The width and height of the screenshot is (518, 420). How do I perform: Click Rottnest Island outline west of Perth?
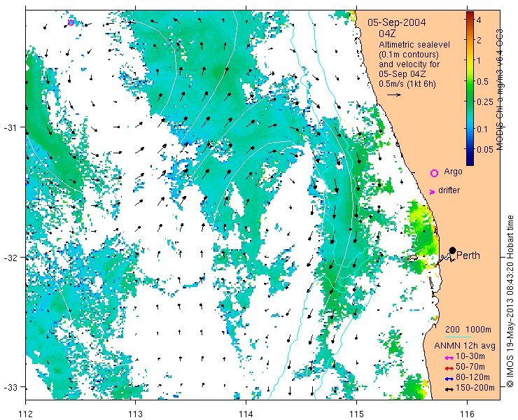click(x=412, y=258)
